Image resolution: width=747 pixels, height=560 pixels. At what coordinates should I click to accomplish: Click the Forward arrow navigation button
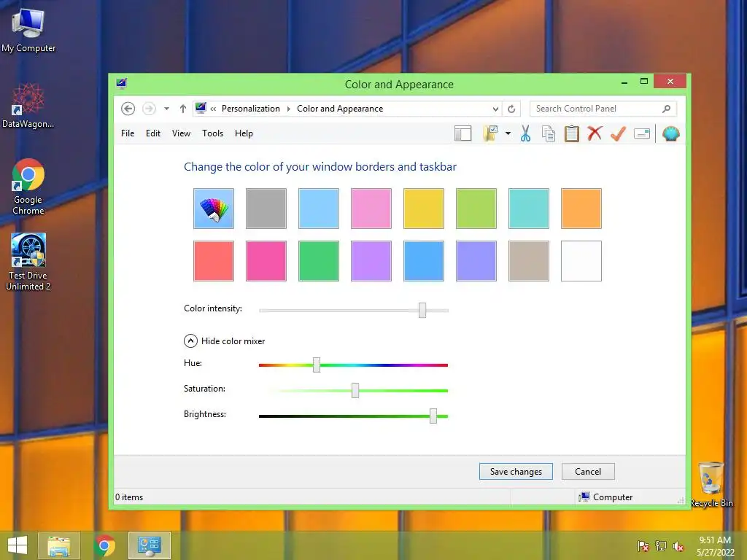point(149,109)
